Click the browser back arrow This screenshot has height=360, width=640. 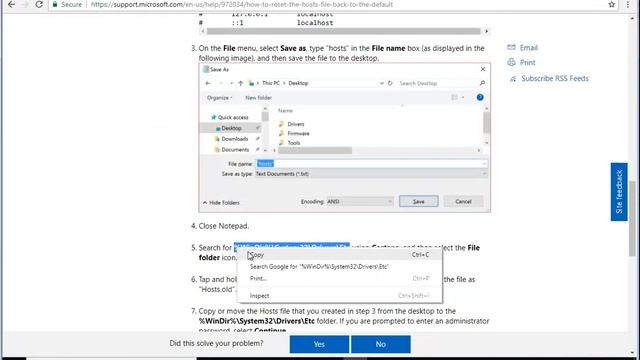[11, 4]
